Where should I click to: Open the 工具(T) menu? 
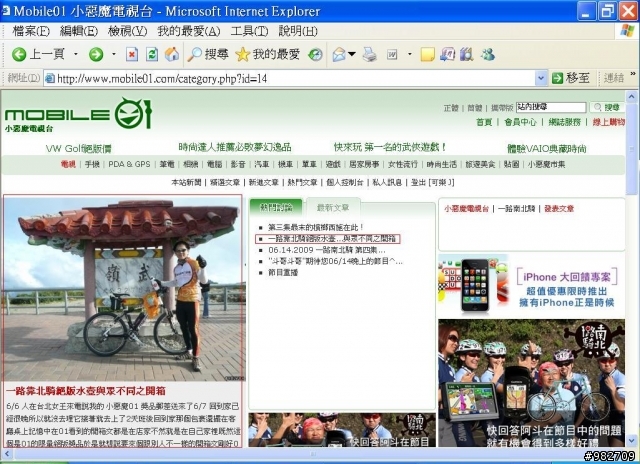pyautogui.click(x=249, y=31)
